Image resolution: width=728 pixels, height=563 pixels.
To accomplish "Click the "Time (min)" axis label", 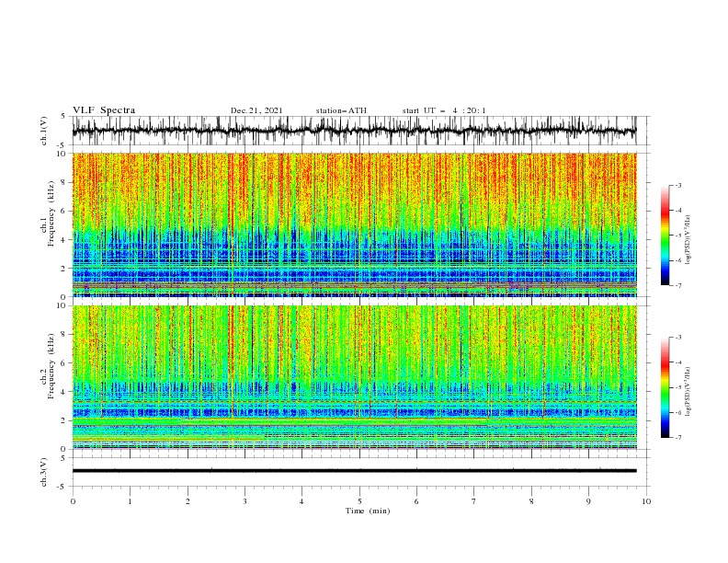I will (x=368, y=511).
